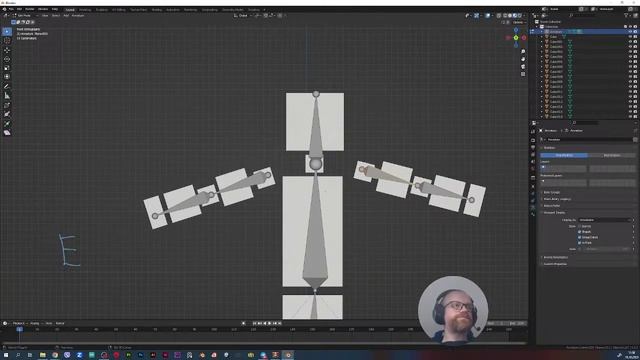The image size is (640, 360).
Task: Expand the Armature item in the outliner tree
Action: coord(542,31)
